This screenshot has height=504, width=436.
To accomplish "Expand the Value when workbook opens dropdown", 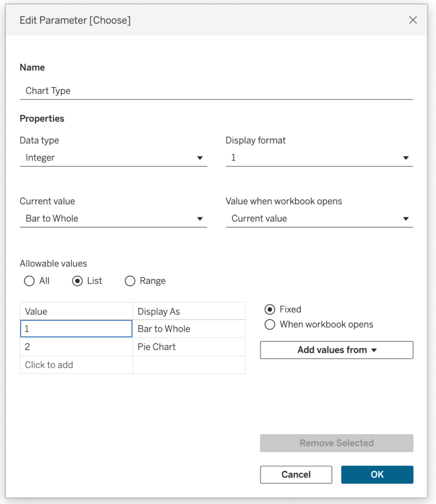I will pos(319,219).
